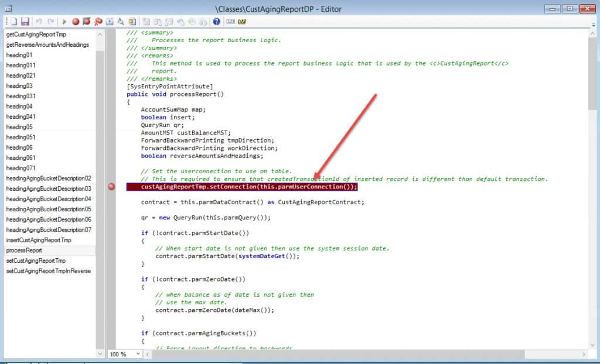Click the remove all breakpoints icon
This screenshot has width=600, height=364.
click(98, 22)
